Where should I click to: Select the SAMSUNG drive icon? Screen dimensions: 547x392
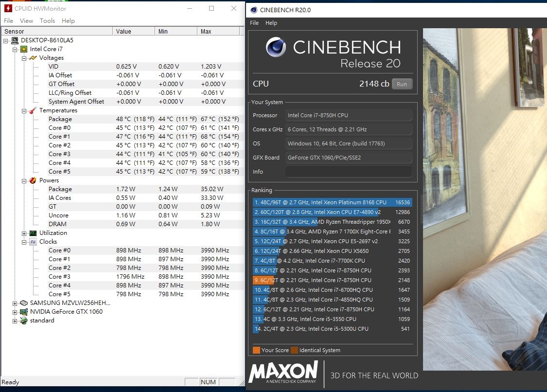(24, 303)
